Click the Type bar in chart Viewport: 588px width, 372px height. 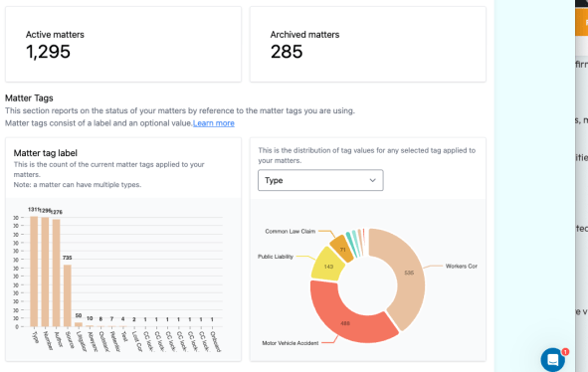click(x=34, y=272)
